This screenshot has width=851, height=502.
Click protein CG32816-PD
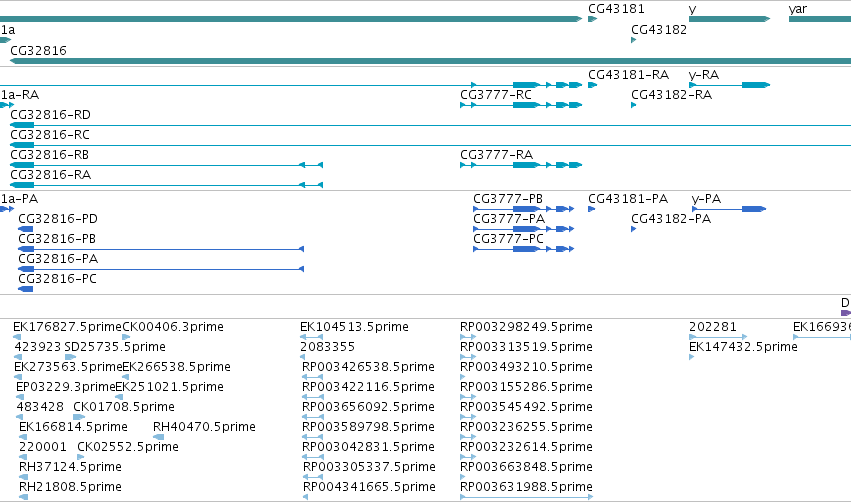point(58,219)
